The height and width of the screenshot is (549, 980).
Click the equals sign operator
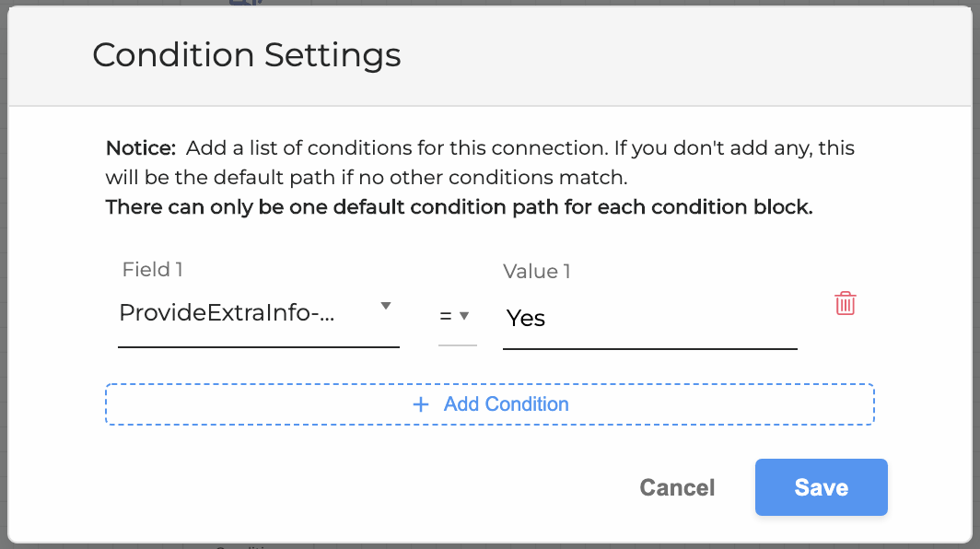tap(446, 316)
